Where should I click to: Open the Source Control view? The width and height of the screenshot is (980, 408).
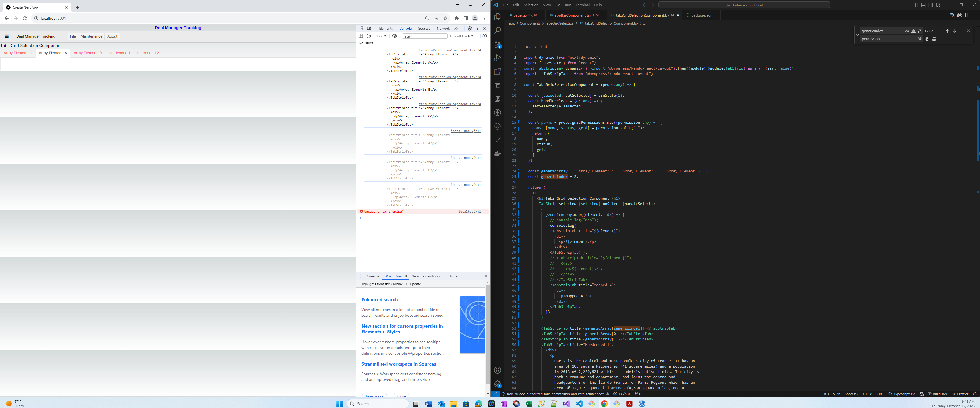click(x=497, y=44)
